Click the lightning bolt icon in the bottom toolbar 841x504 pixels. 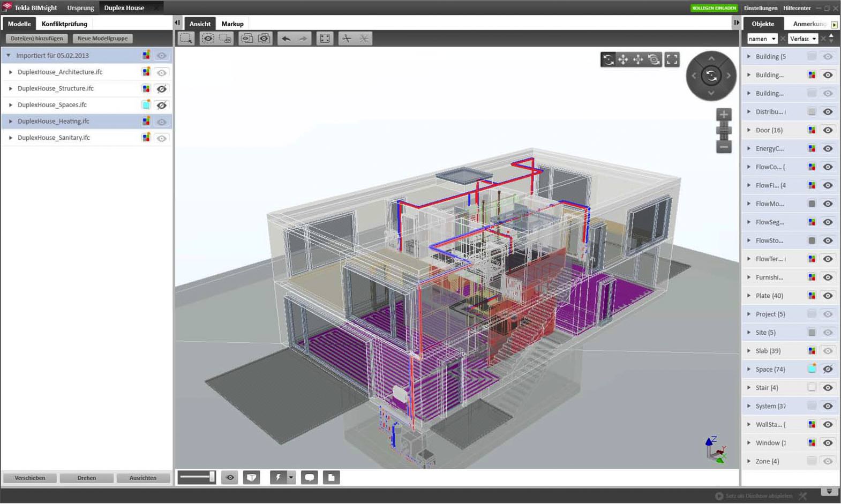[x=278, y=478]
